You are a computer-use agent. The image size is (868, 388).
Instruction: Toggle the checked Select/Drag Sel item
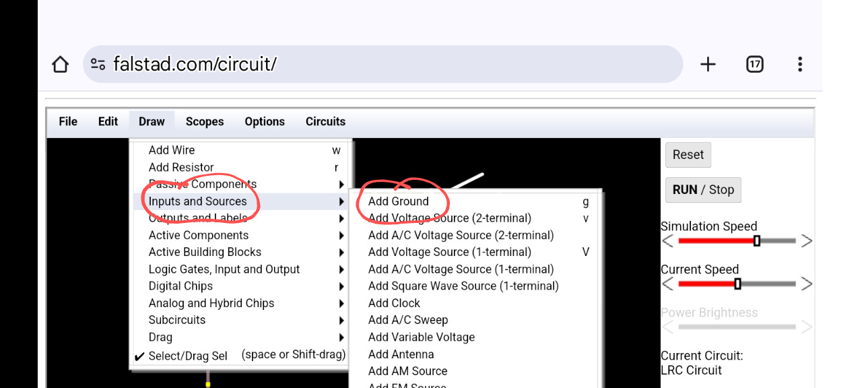pos(240,355)
